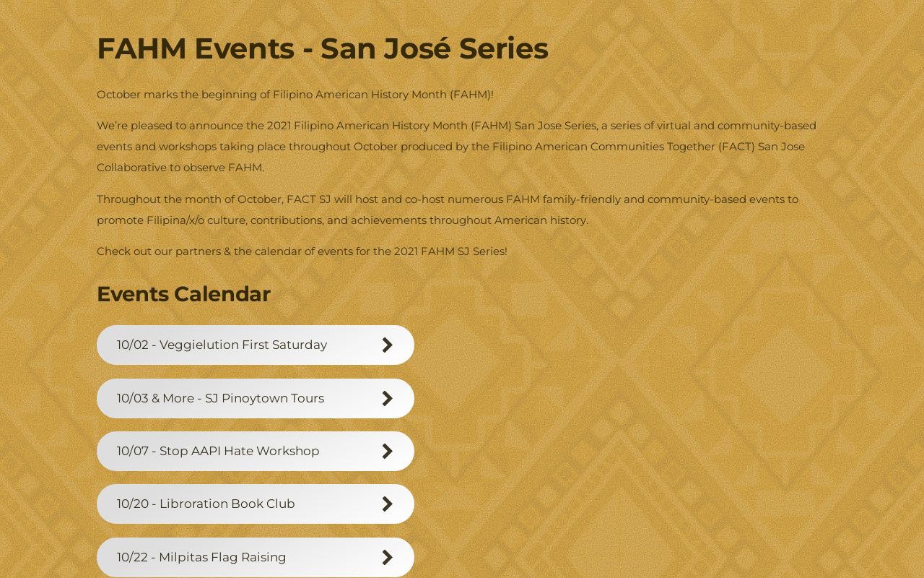The image size is (924, 578).
Task: Expand the 10/02 Veggielution First Saturday chevron
Action: pyautogui.click(x=388, y=345)
